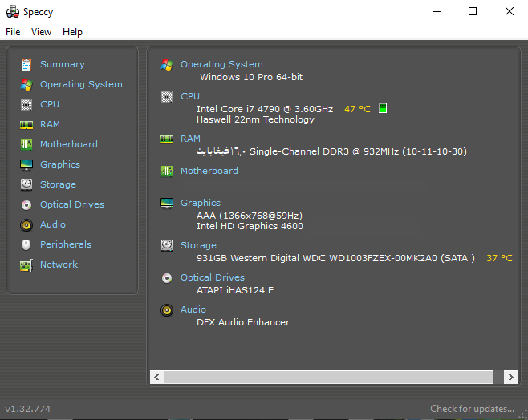
Task: Open the CPU section from sidebar
Action: coord(50,104)
